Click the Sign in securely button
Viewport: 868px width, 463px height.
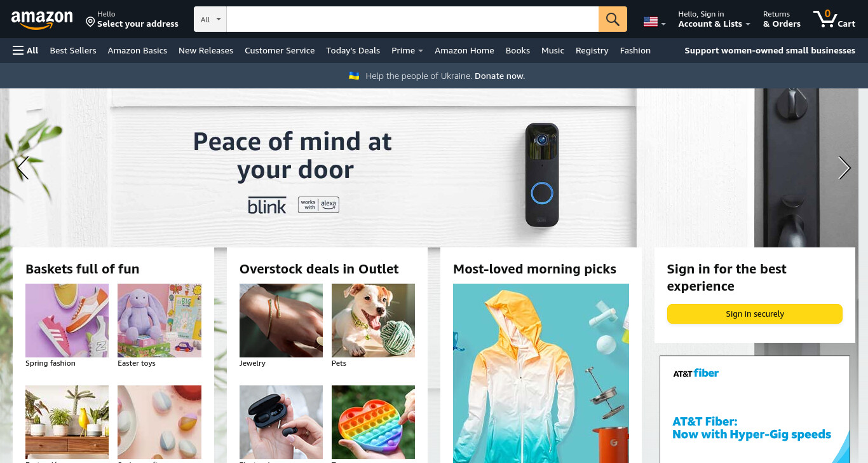coord(754,314)
